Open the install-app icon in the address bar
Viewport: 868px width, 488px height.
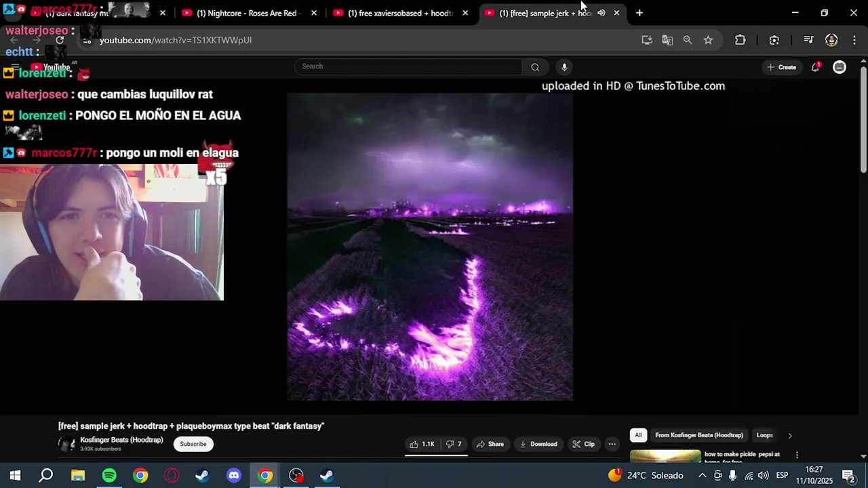click(x=647, y=40)
